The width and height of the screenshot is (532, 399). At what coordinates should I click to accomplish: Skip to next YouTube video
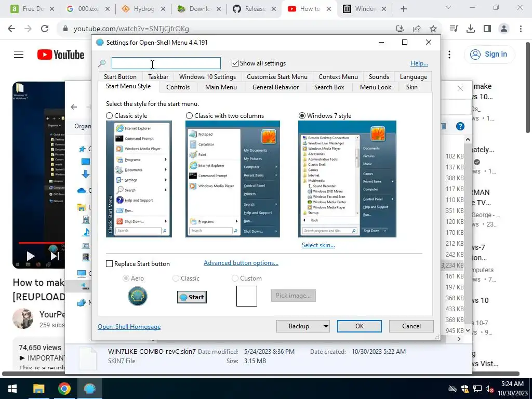pos(55,256)
